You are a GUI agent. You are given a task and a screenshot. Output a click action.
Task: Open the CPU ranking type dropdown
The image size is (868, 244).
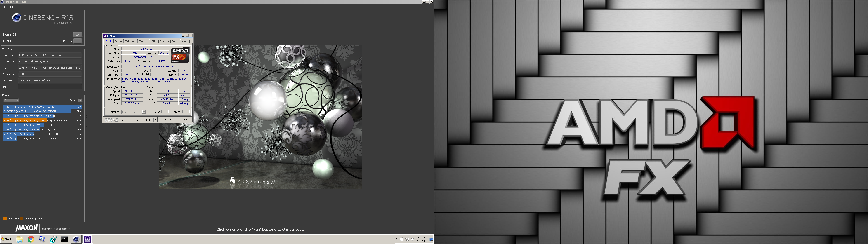(x=11, y=101)
